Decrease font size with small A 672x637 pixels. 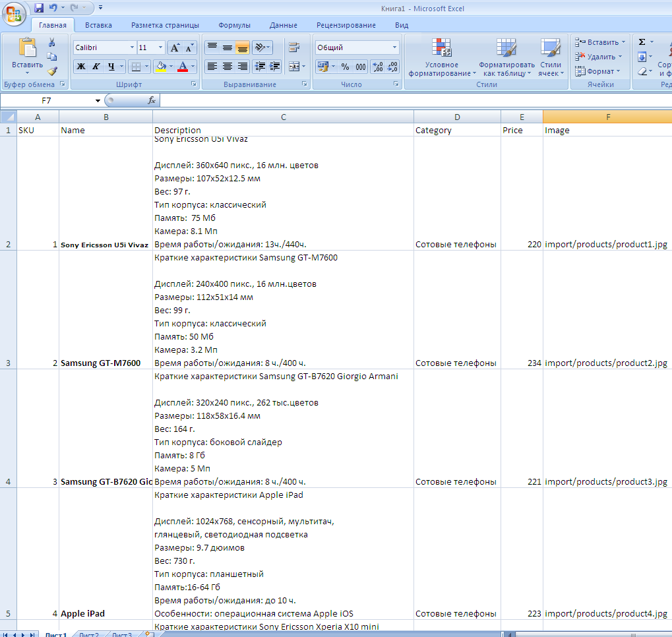(x=189, y=47)
